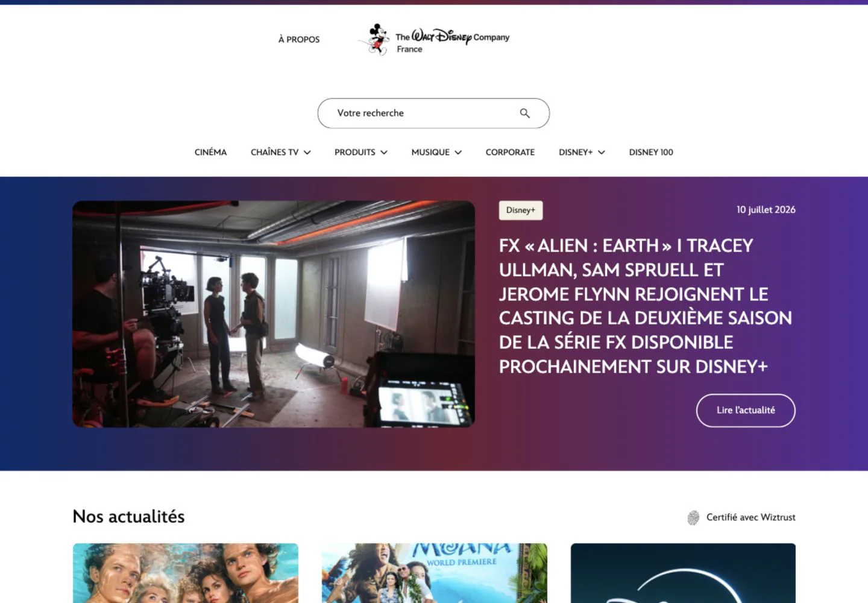Open the Alien: Earth article headline

pyautogui.click(x=645, y=306)
